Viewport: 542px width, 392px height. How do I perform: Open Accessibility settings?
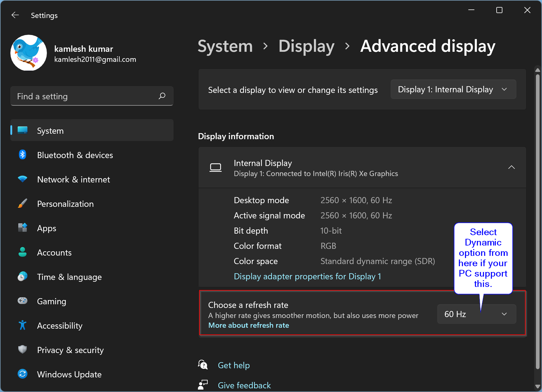[92, 325]
